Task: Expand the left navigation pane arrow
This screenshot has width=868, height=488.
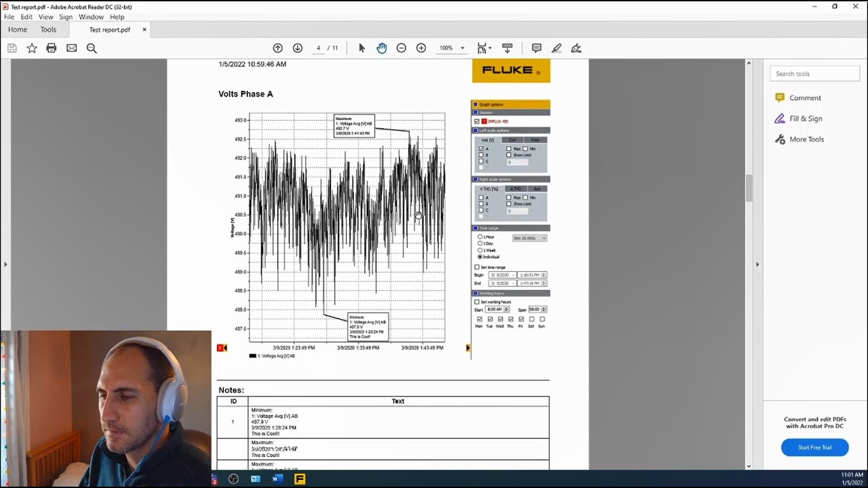Action: point(5,264)
